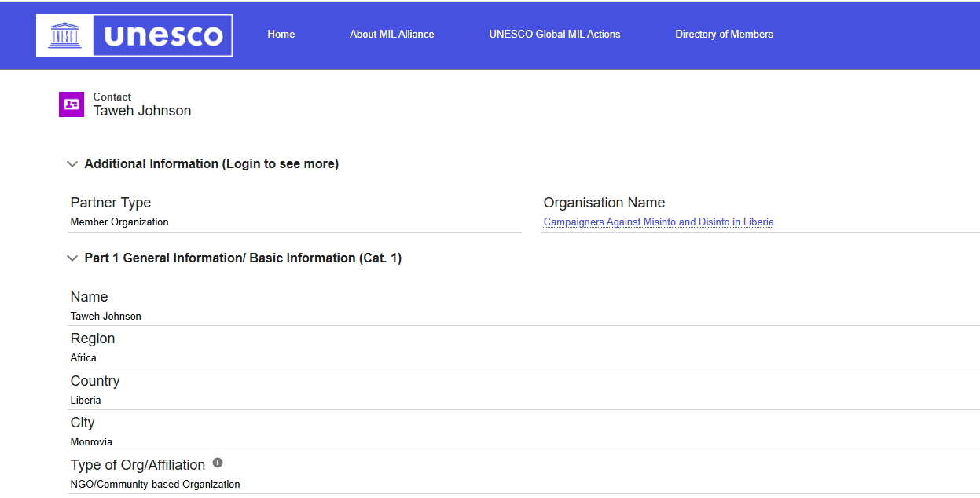This screenshot has height=498, width=980.
Task: Click the City value Monrovia
Action: click(x=91, y=442)
